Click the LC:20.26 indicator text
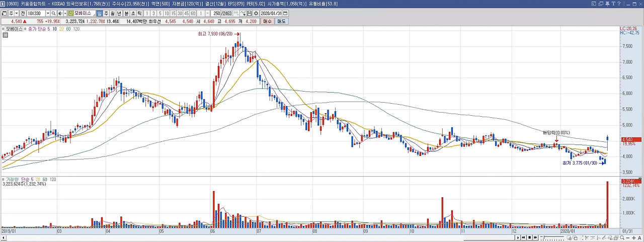This screenshot has height=242, width=644. click(629, 29)
